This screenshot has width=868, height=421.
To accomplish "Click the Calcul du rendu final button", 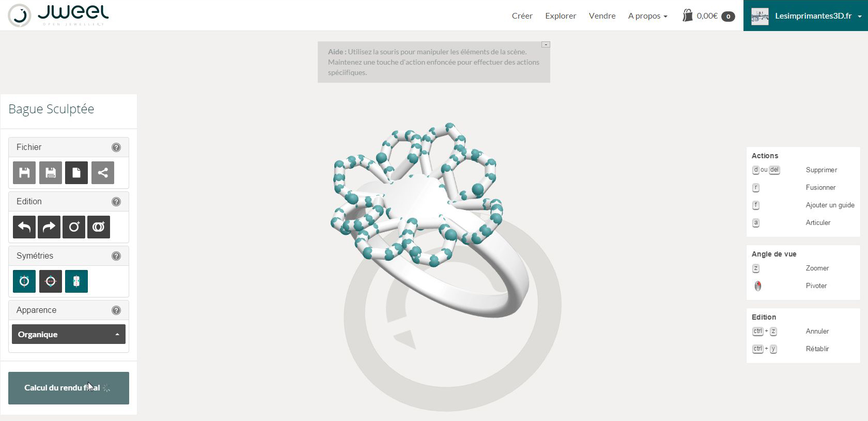I will 69,388.
